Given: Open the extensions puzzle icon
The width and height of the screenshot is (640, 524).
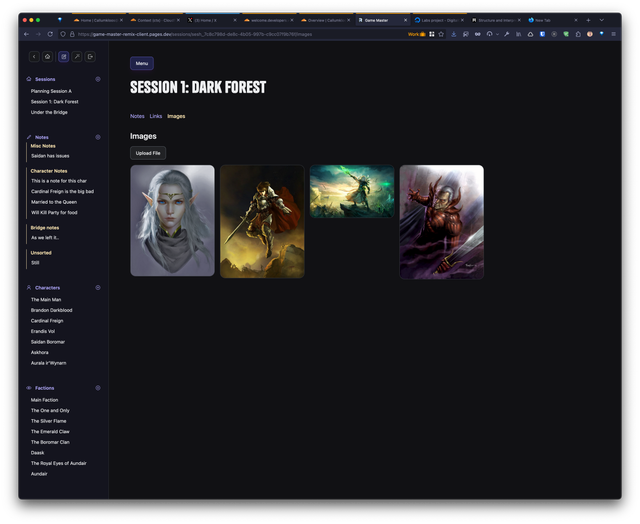Looking at the screenshot, I should pyautogui.click(x=578, y=34).
